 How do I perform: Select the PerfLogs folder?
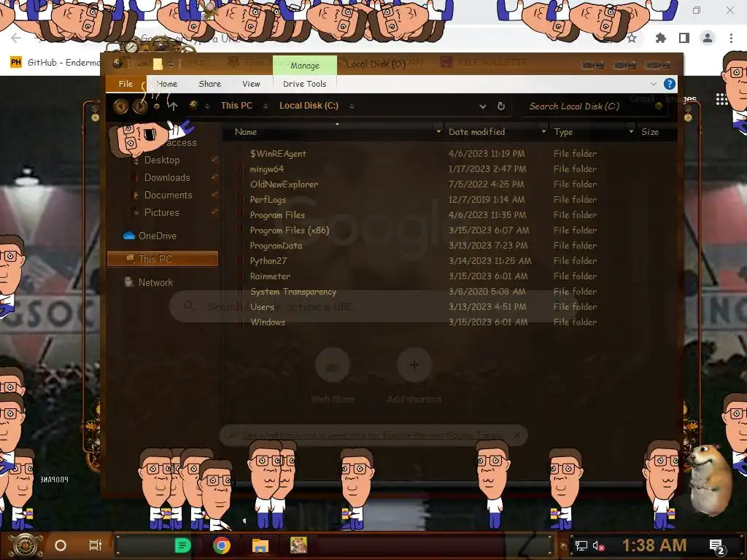pyautogui.click(x=268, y=200)
